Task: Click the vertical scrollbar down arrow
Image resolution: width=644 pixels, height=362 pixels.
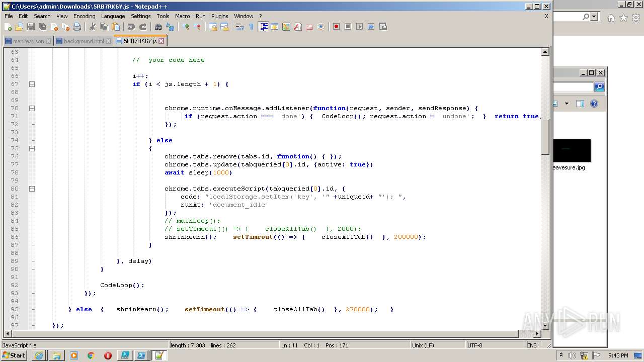Action: (545, 326)
